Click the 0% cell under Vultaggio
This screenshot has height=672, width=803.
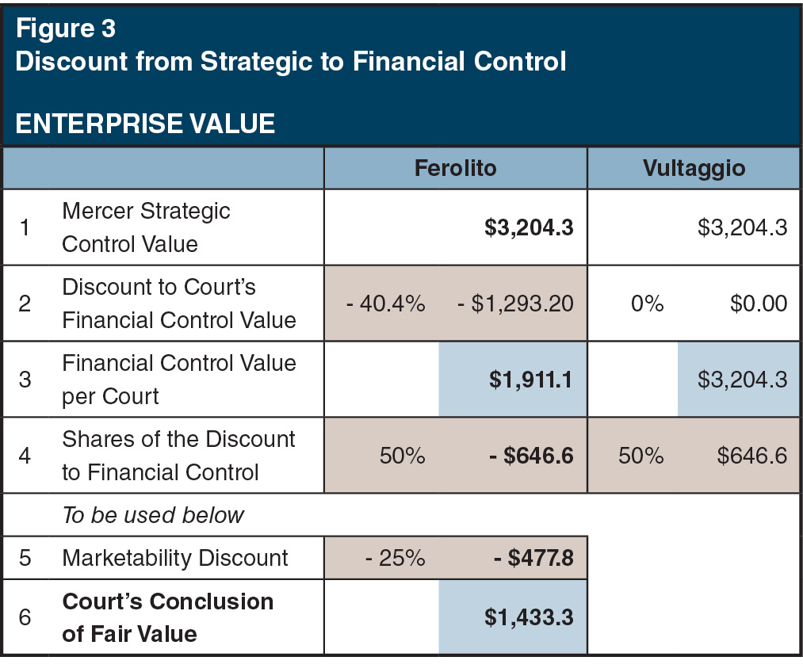point(648,304)
